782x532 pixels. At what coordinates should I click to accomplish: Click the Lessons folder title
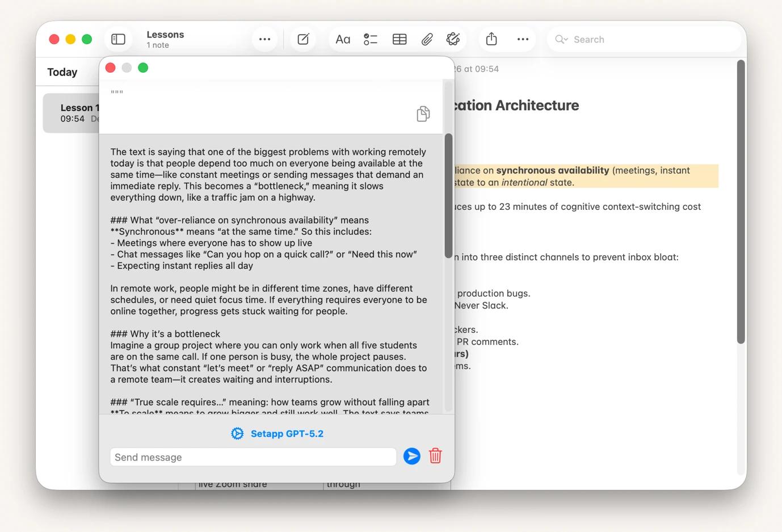(x=165, y=35)
